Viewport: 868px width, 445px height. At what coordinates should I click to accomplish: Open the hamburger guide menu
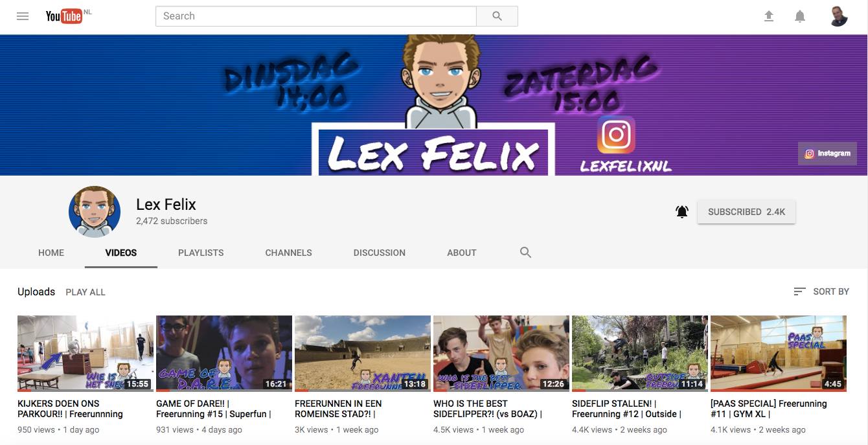23,16
